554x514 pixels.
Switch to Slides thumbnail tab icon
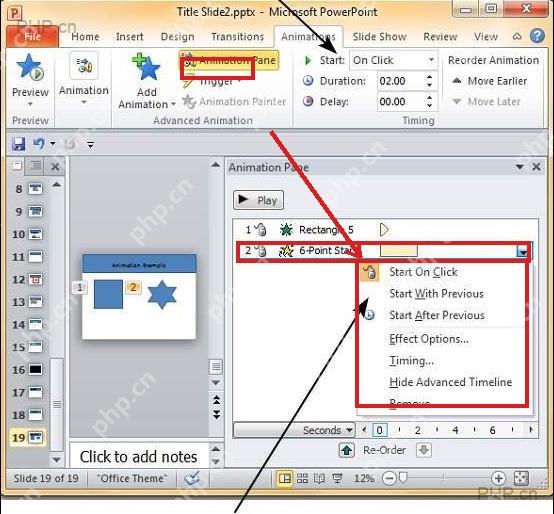(17, 166)
